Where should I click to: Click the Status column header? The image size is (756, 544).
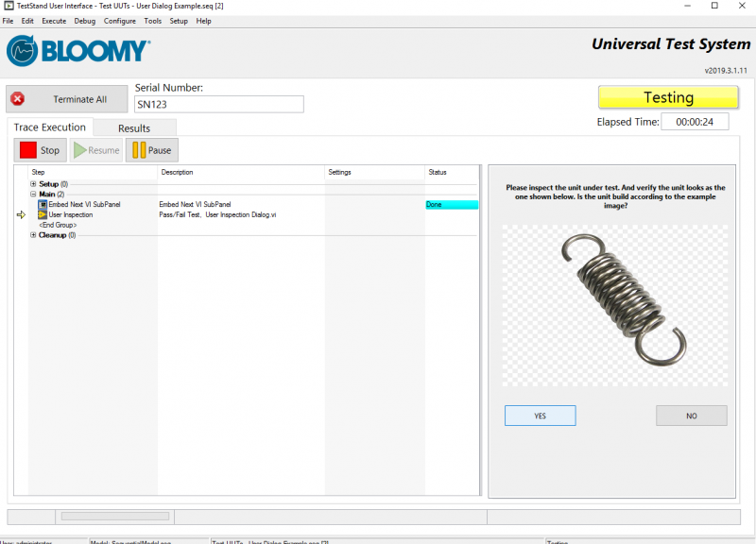click(438, 172)
